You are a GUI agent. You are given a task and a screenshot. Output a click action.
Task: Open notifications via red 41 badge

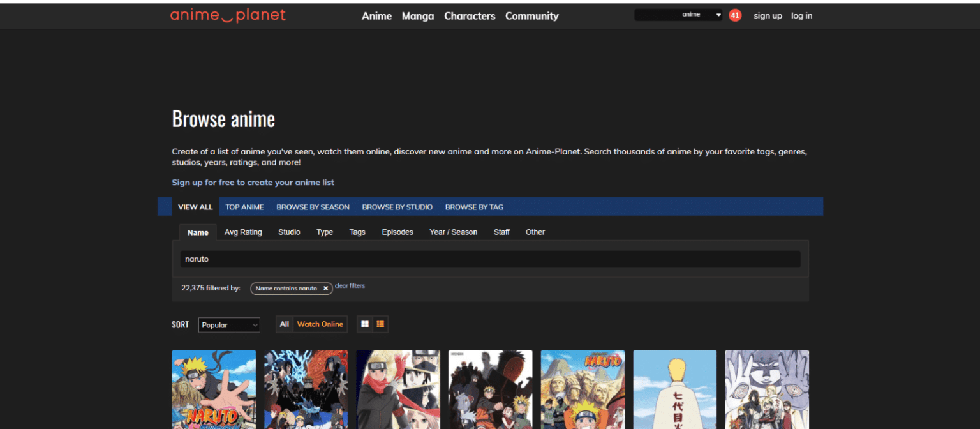pos(735,15)
